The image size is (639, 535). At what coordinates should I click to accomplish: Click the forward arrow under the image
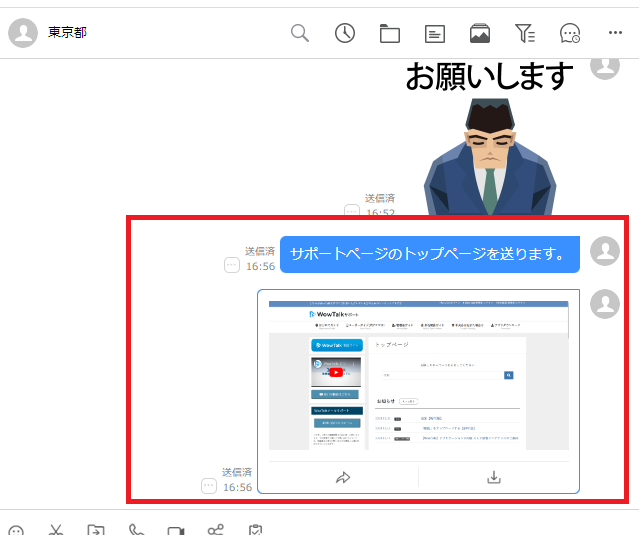pyautogui.click(x=343, y=478)
